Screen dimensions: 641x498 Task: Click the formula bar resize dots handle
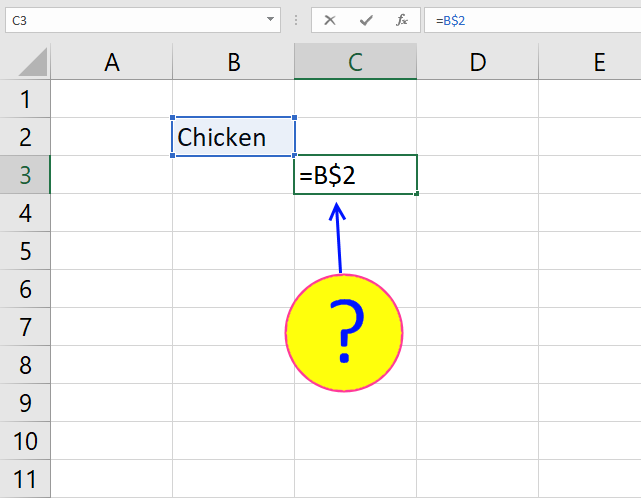(296, 20)
